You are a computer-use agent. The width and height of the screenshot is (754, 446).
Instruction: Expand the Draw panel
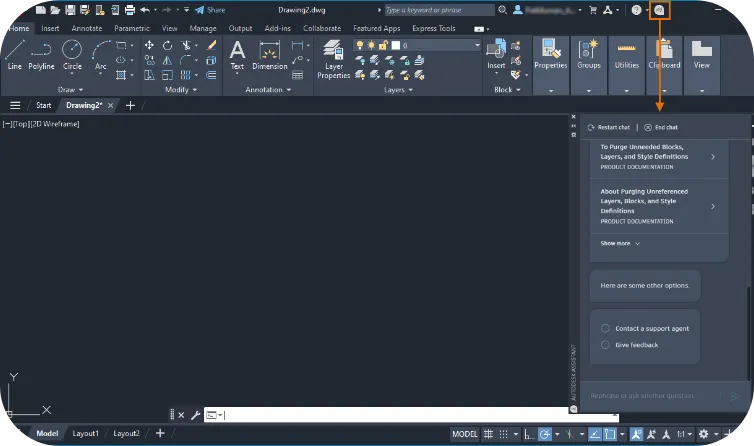[71, 89]
